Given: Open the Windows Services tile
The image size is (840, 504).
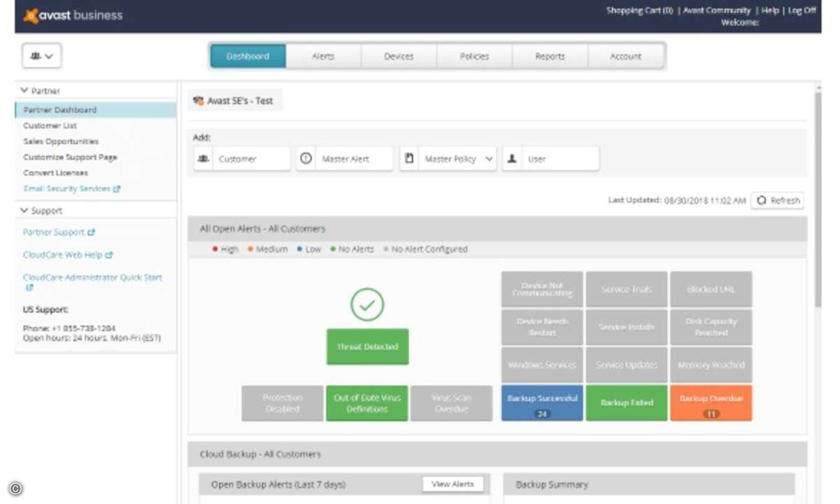Looking at the screenshot, I should tap(542, 365).
